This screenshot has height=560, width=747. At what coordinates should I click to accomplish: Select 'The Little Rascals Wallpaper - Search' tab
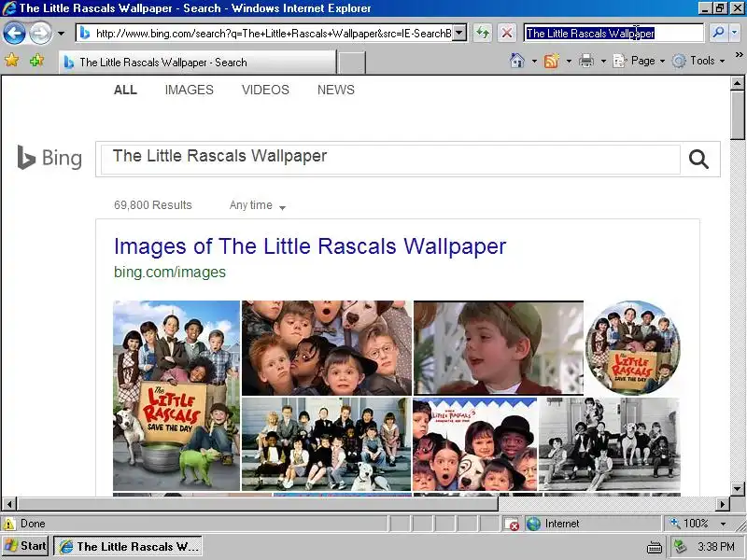coord(198,63)
